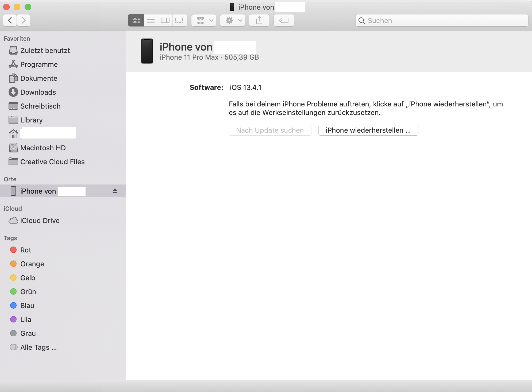Click iPhone wiederherstellen button
Screen dimensions: 532x392
coord(368,130)
